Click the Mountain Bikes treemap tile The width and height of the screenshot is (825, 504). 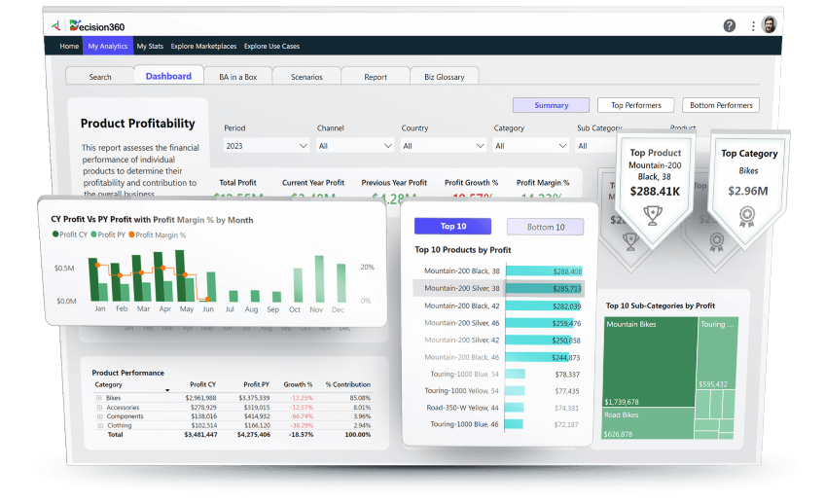coord(647,360)
